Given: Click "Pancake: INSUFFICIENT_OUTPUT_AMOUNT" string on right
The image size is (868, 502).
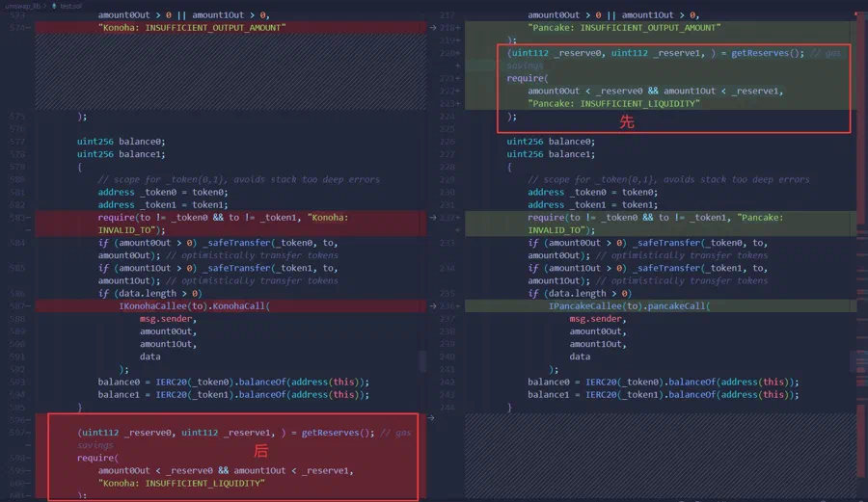Looking at the screenshot, I should click(624, 28).
